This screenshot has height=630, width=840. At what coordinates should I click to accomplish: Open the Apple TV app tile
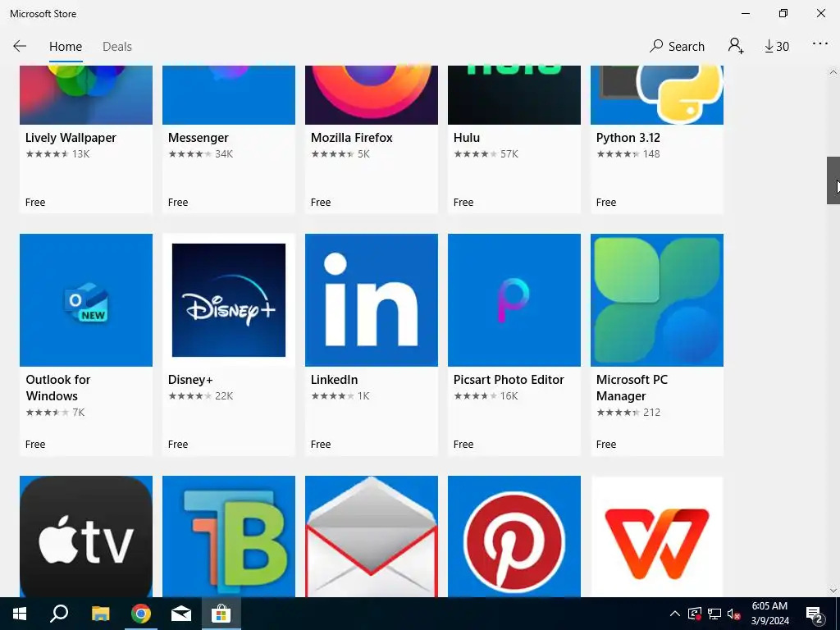pos(86,536)
